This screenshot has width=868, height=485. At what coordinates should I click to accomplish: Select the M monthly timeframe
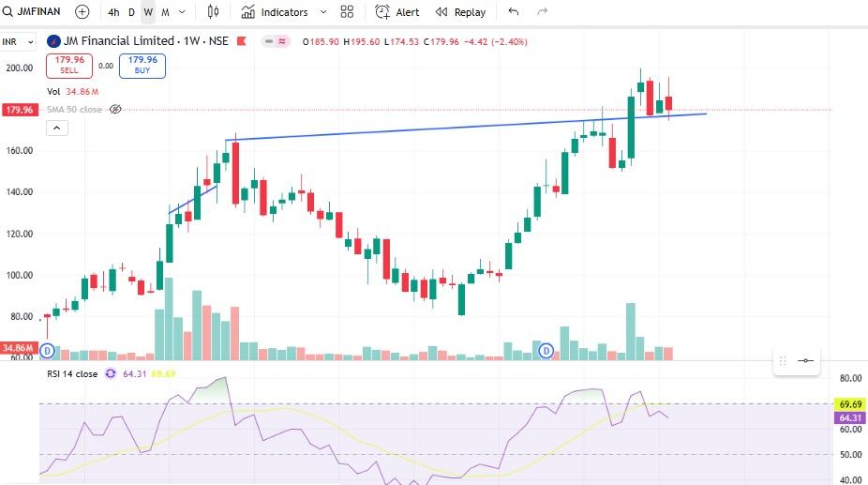click(x=165, y=12)
